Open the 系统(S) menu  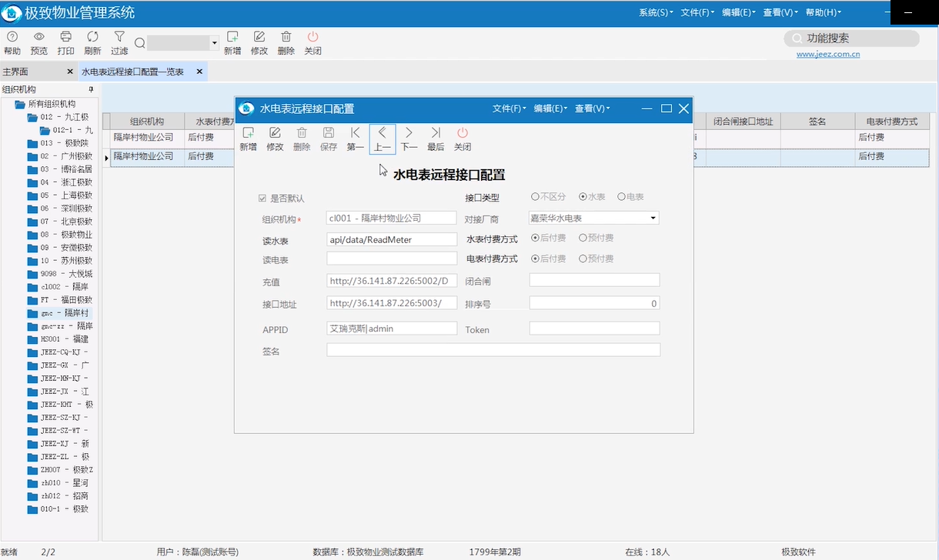click(x=656, y=12)
